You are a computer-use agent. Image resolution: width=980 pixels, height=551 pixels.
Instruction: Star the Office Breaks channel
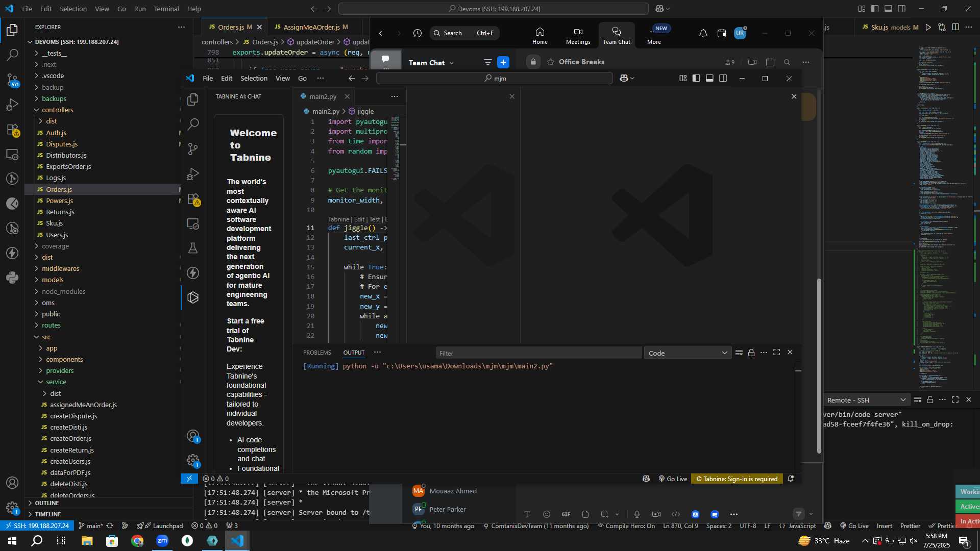(551, 62)
